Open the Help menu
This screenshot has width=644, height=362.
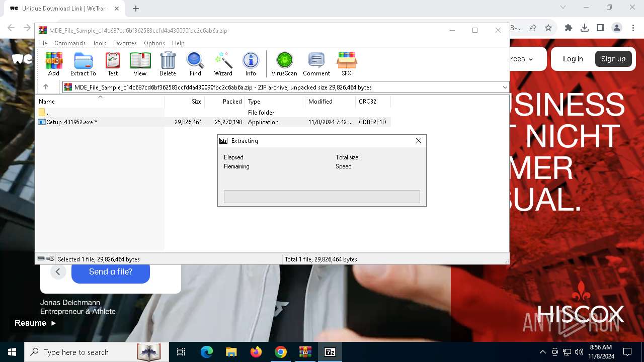coord(178,43)
